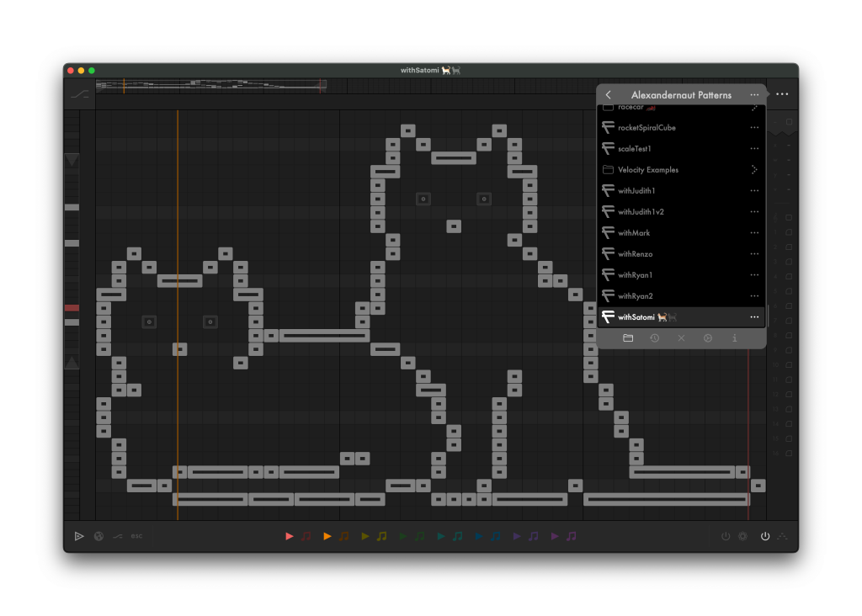
Task: Click the info icon in patterns panel footer
Action: point(734,338)
